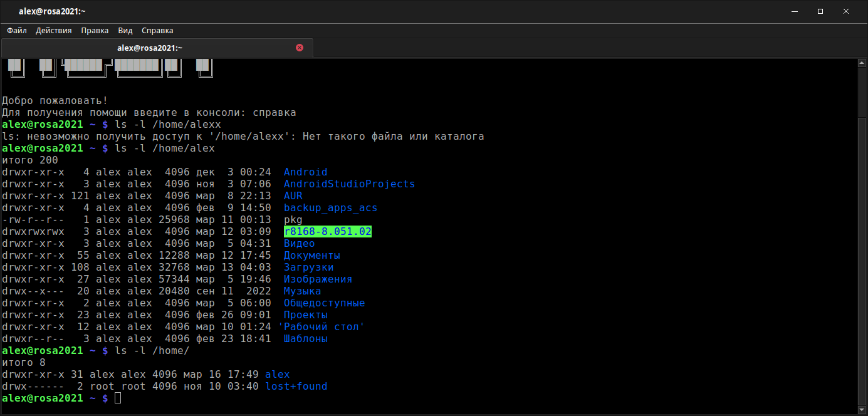The height and width of the screenshot is (416, 868).
Task: Click the Загрузки directory name
Action: point(309,267)
